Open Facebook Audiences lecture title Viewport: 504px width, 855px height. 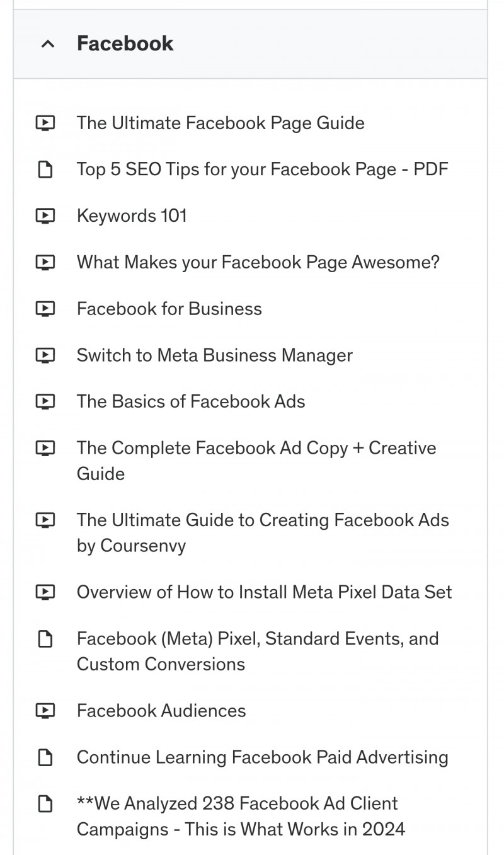tap(161, 711)
